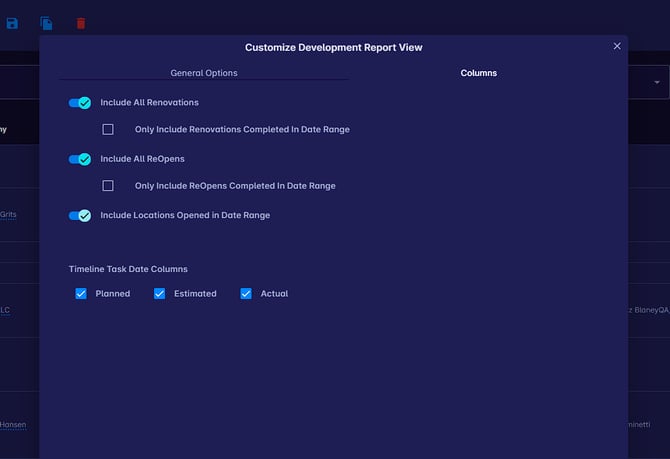Screen dimensions: 670x459
Task: Expand the dropdown arrow behind the dialog
Action: pyautogui.click(x=657, y=82)
